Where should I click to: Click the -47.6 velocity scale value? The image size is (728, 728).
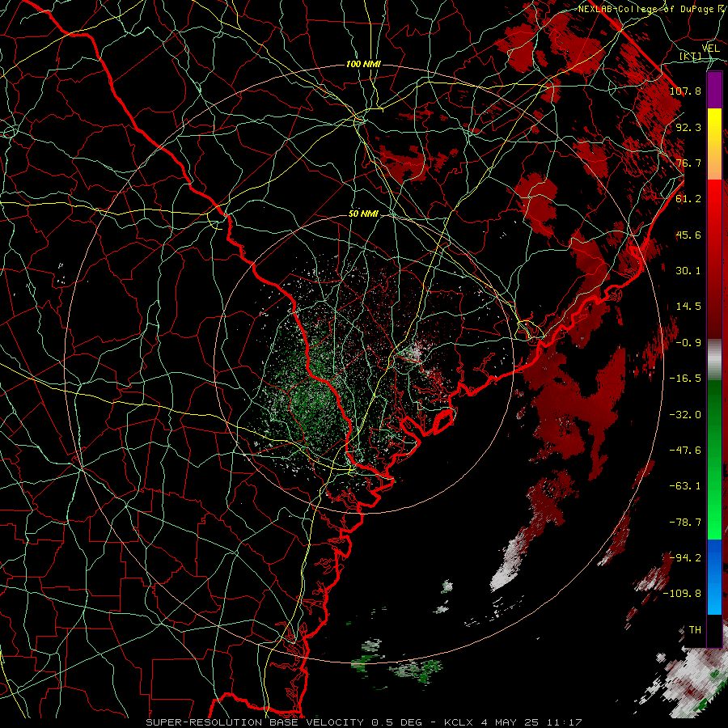coord(685,451)
